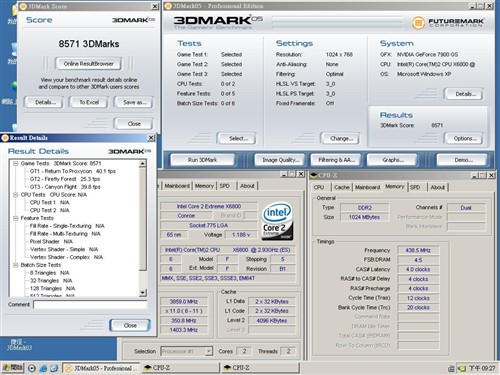The height and width of the screenshot is (375, 500).
Task: Select GT1 - Return To Proxycon row
Action: click(x=73, y=171)
